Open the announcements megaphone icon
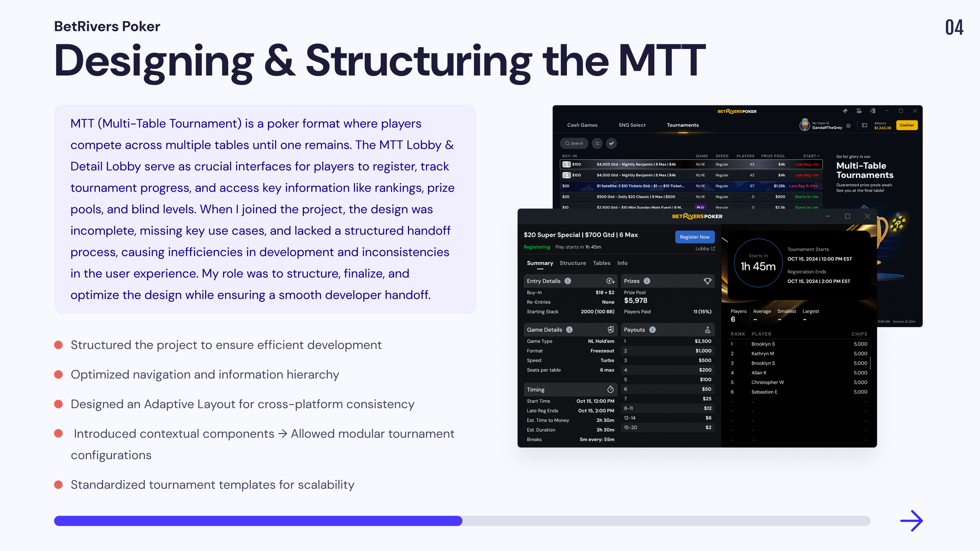 click(845, 111)
